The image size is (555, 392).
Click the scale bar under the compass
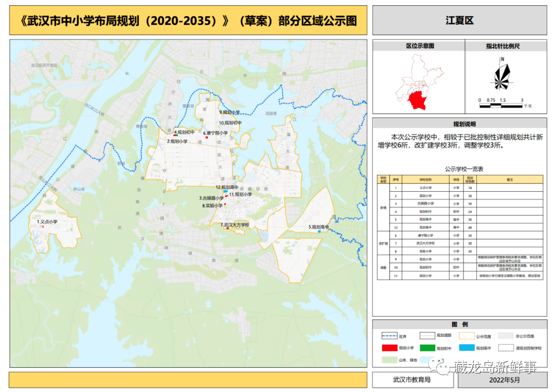coord(501,105)
